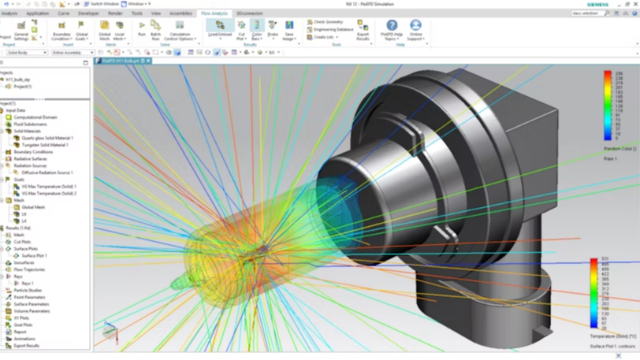Open General Settings in the Project group

coord(21,30)
